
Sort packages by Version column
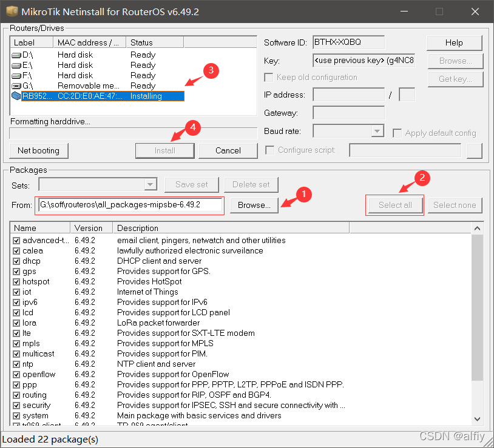(x=92, y=228)
